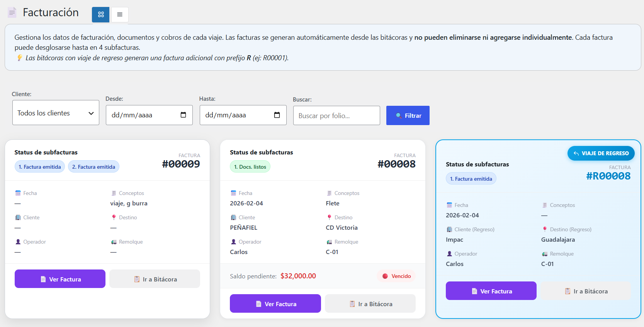The height and width of the screenshot is (327, 644).
Task: Switch to grid card view
Action: coord(100,15)
